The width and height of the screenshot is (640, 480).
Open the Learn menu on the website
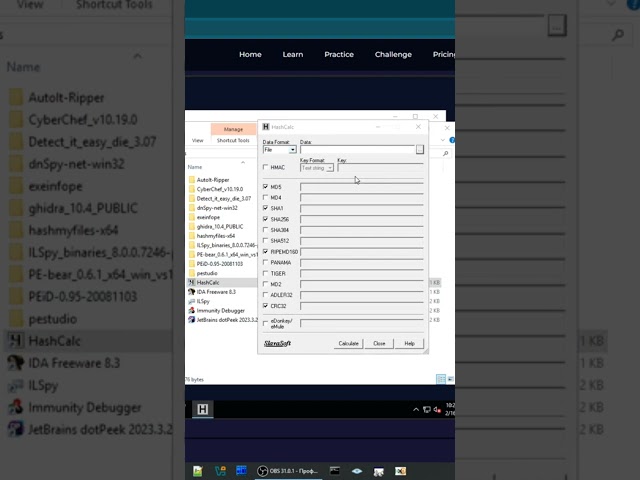point(293,54)
